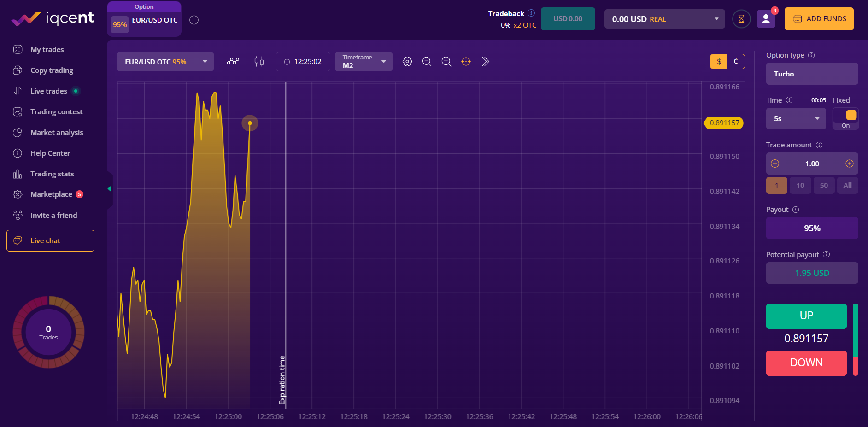Switch amount mode to cent sign
This screenshot has width=868, height=427.
[736, 62]
